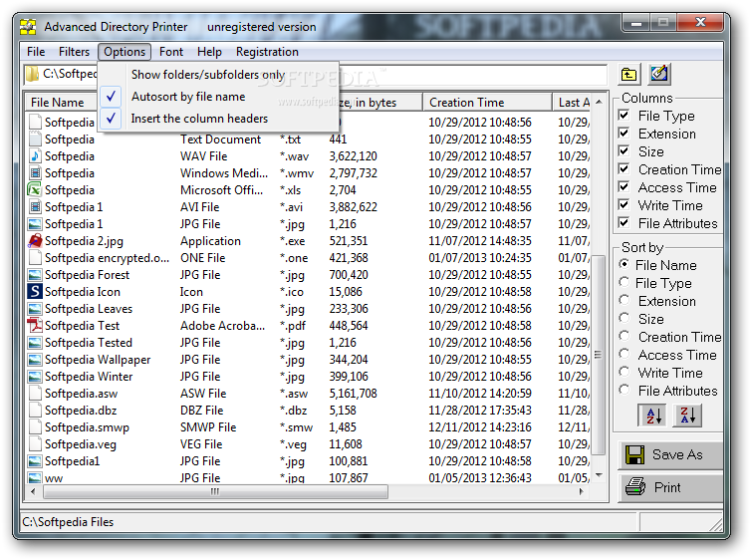This screenshot has width=751, height=560.
Task: Click the video icon of the WMV file
Action: pyautogui.click(x=35, y=173)
